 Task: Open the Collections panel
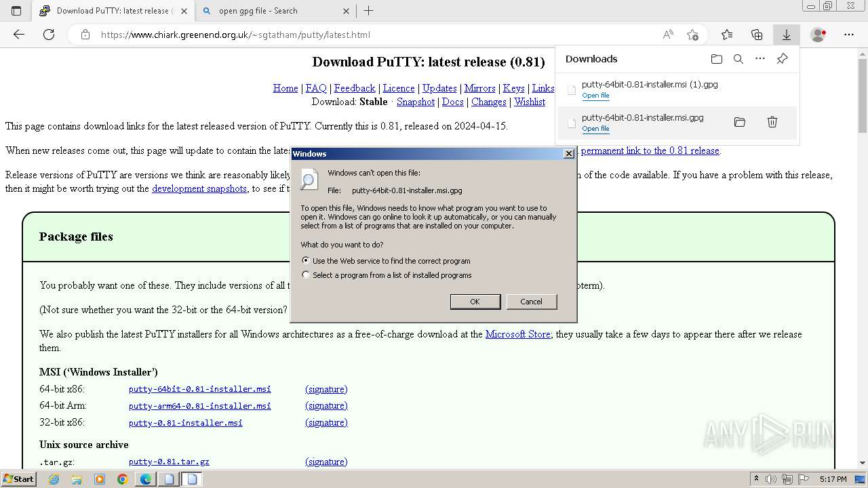tap(757, 35)
